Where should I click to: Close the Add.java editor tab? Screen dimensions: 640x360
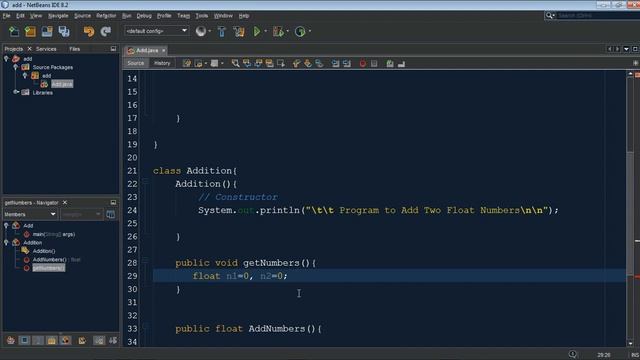click(x=164, y=50)
